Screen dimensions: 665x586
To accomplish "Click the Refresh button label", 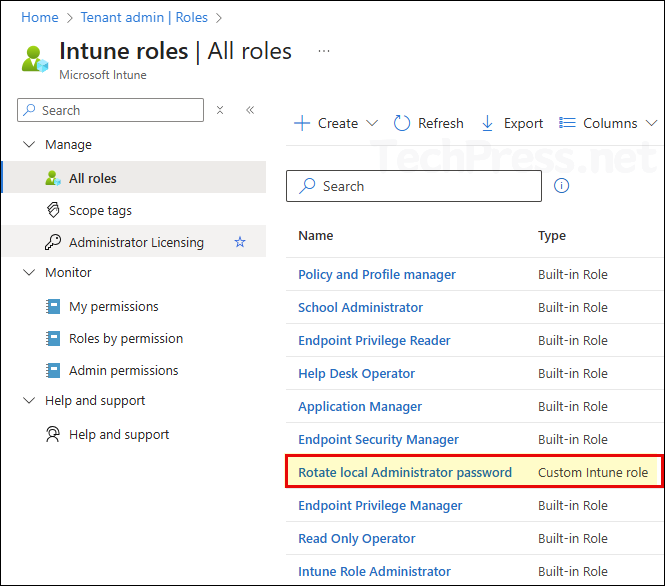I will point(441,123).
